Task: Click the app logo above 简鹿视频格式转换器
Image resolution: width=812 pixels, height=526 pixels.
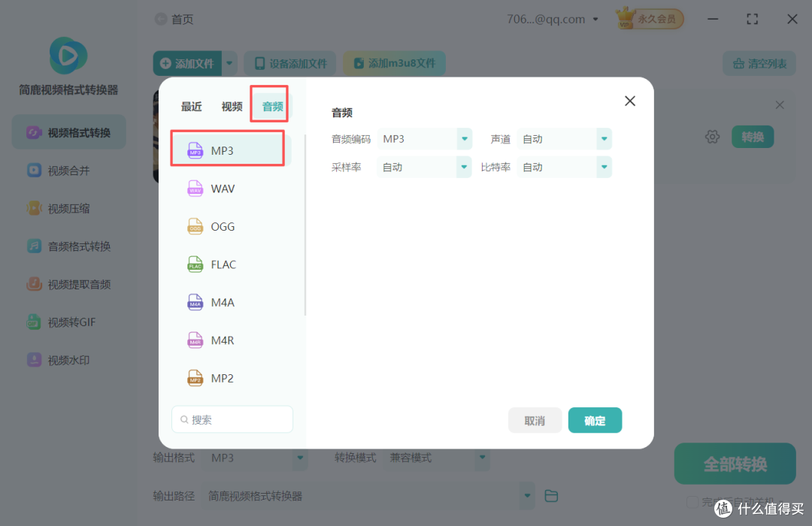Action: 68,56
